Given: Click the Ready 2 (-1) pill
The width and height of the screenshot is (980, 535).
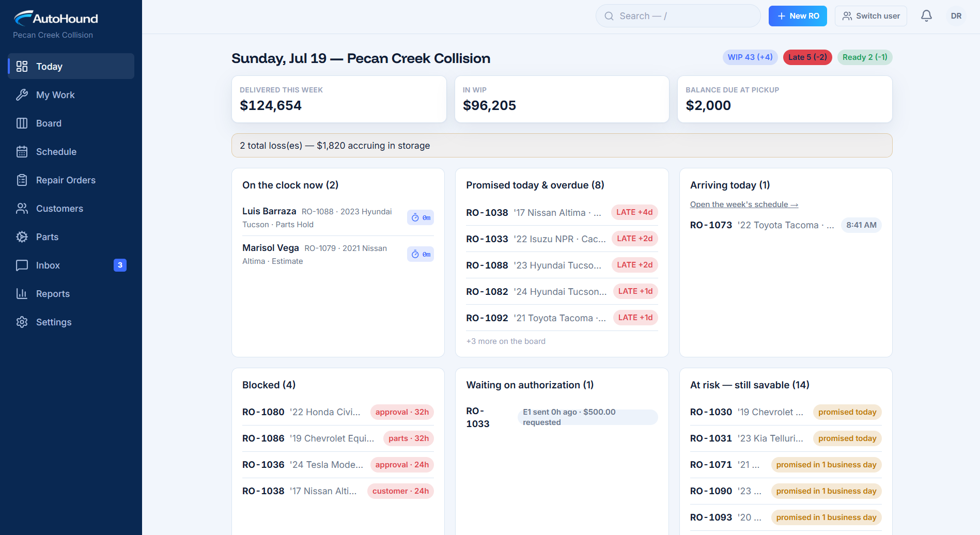Looking at the screenshot, I should pyautogui.click(x=865, y=57).
